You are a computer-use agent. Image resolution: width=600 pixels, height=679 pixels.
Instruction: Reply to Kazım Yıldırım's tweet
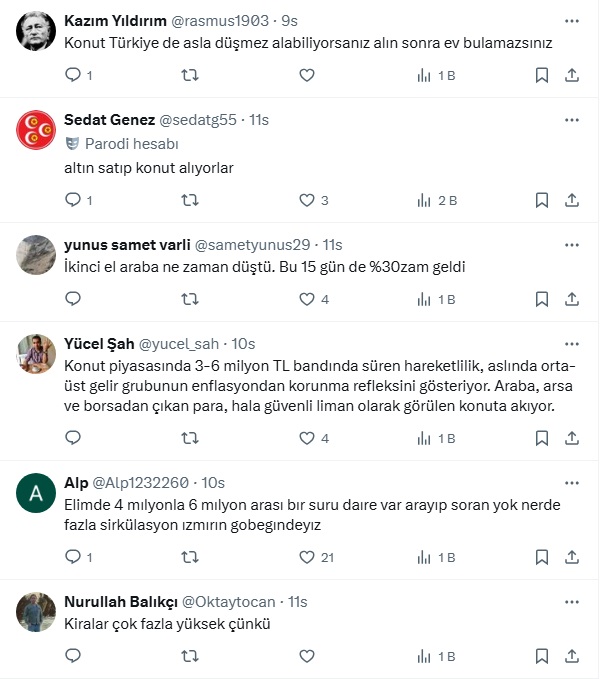pyautogui.click(x=72, y=75)
